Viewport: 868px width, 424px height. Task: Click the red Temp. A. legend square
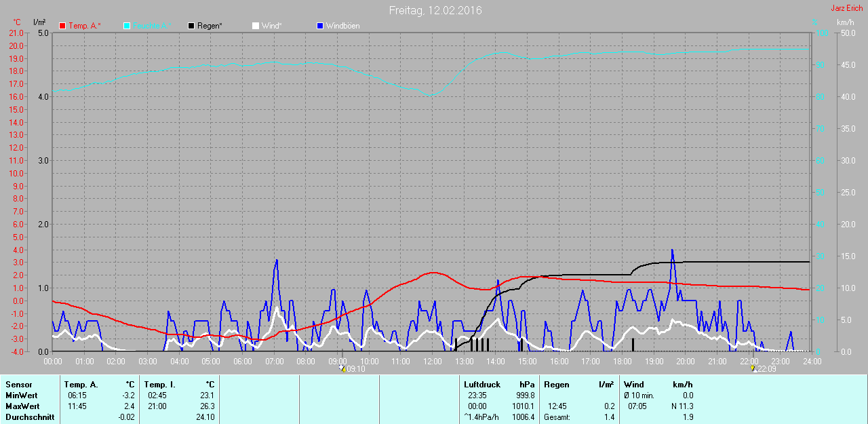(x=62, y=26)
